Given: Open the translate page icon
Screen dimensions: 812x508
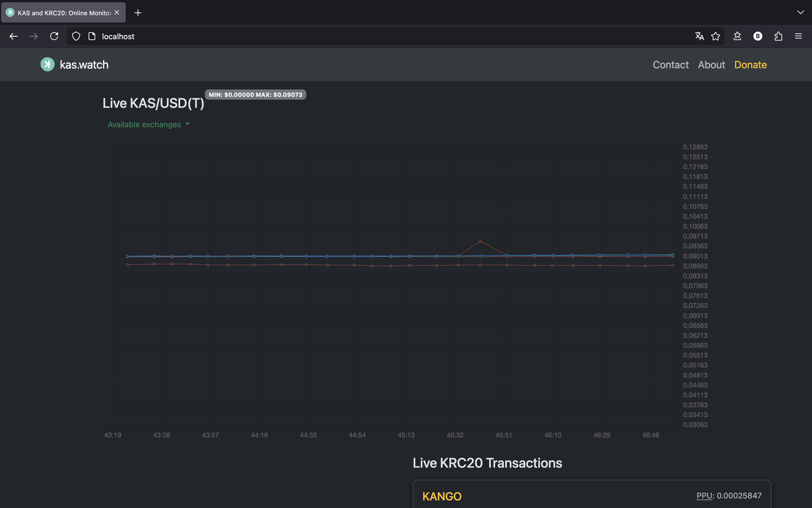Looking at the screenshot, I should pos(699,36).
